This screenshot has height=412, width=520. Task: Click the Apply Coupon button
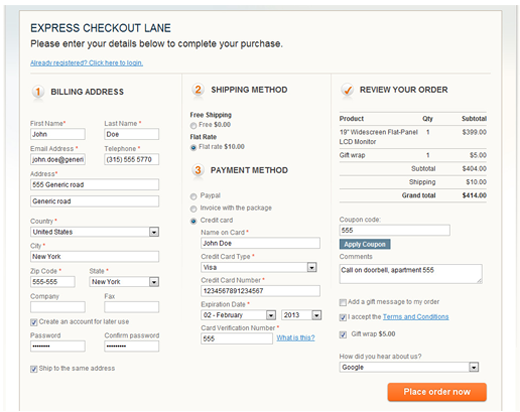365,244
